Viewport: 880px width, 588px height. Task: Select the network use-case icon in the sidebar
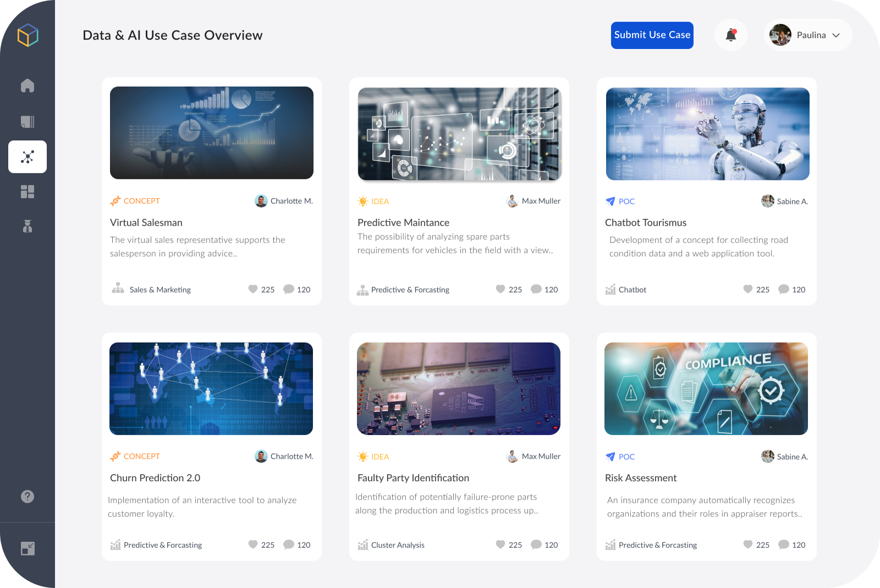pyautogui.click(x=28, y=157)
